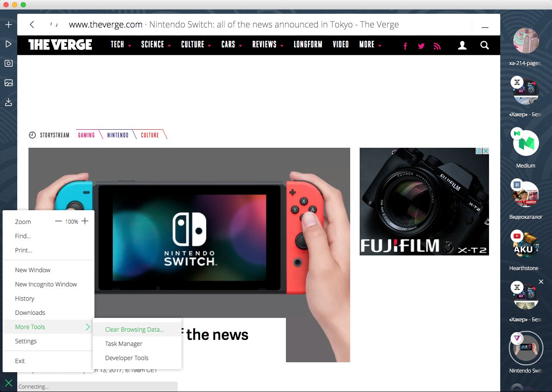552x392 pixels.
Task: Switch to the Видеокаталог tab bubble
Action: pyautogui.click(x=526, y=194)
